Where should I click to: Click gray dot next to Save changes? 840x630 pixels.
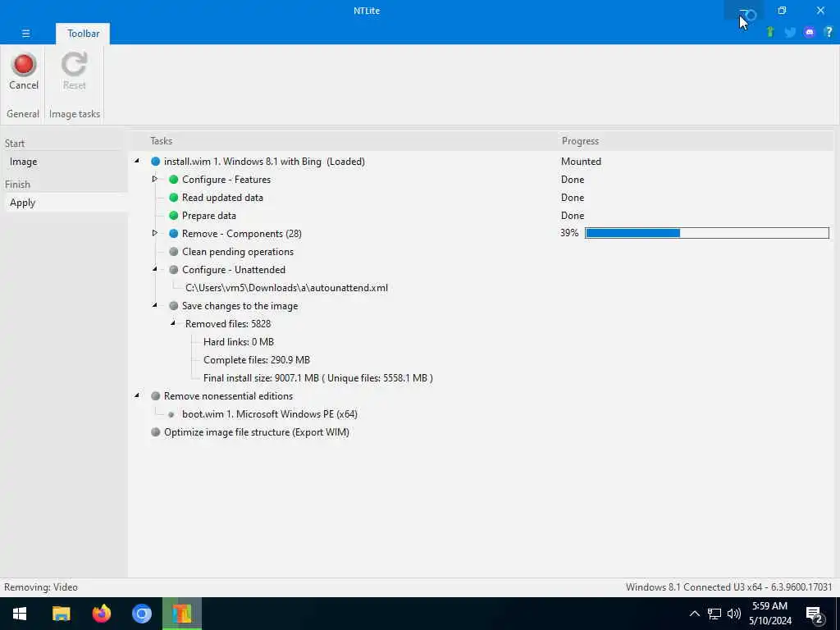click(174, 306)
